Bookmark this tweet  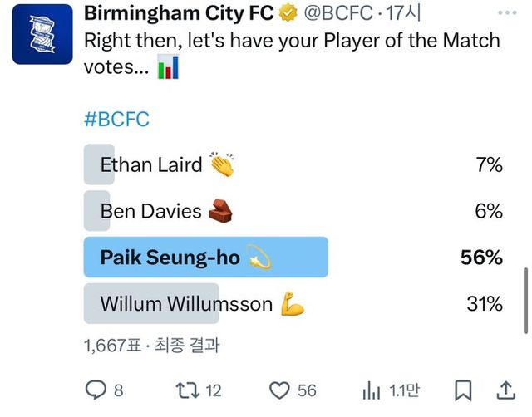[x=464, y=390]
